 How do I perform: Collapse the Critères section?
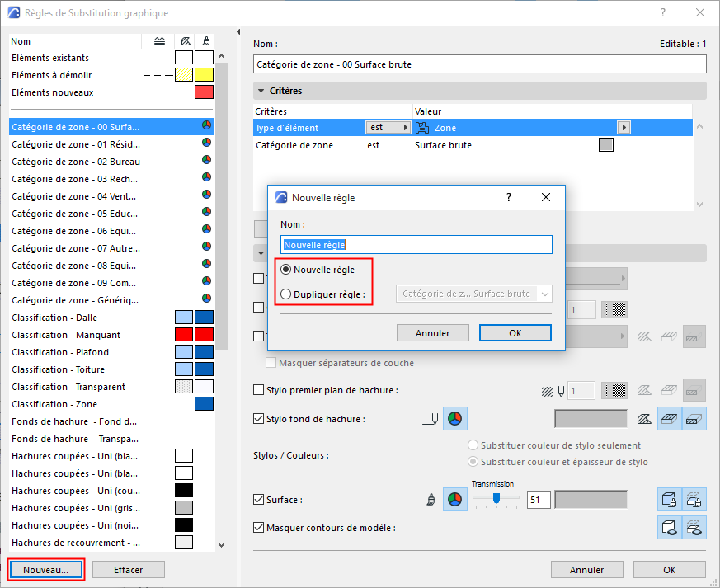pyautogui.click(x=261, y=91)
